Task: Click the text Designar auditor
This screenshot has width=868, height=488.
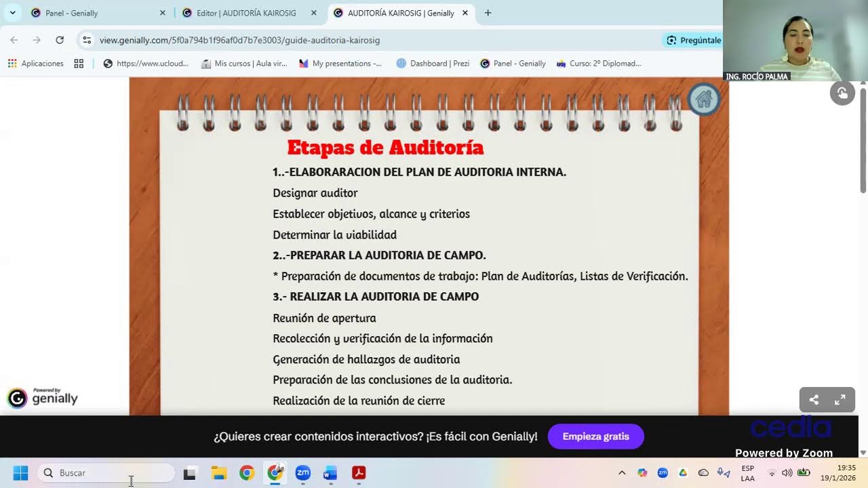Action: point(315,193)
